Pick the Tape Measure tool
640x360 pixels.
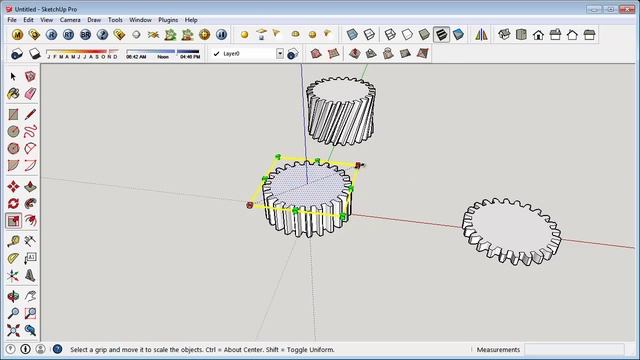(13, 241)
